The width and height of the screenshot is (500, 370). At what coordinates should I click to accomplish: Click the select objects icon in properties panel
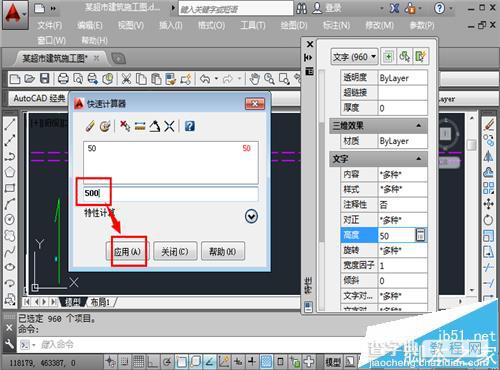[x=404, y=57]
